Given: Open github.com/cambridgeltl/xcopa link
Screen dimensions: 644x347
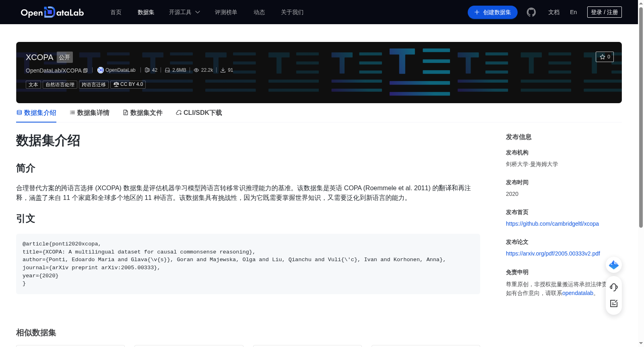Looking at the screenshot, I should click(x=552, y=224).
